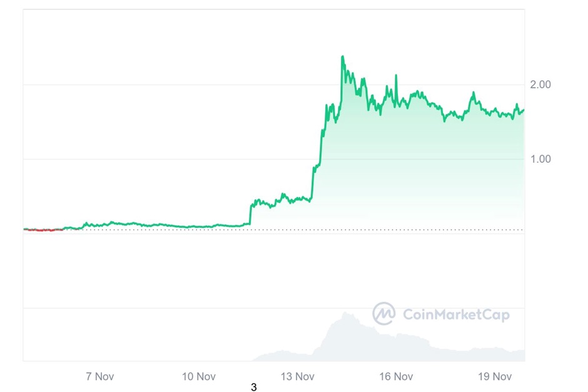Click page number 3 below the chart

pos(253,388)
